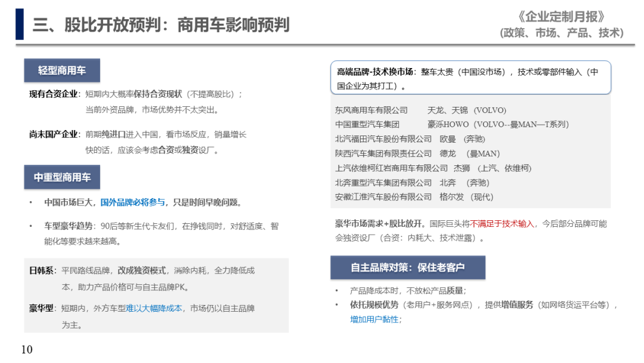Viewport: 644px width, 363px height.
Task: Click the row 安徽江淮汽车股份有限公司
Action: (x=383, y=197)
